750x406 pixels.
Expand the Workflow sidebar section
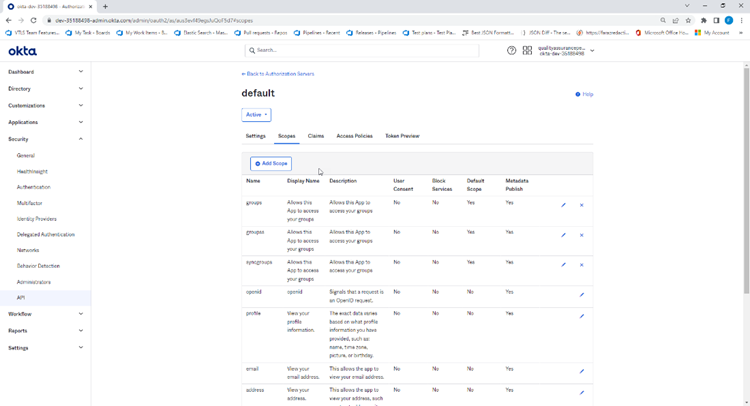pos(45,314)
